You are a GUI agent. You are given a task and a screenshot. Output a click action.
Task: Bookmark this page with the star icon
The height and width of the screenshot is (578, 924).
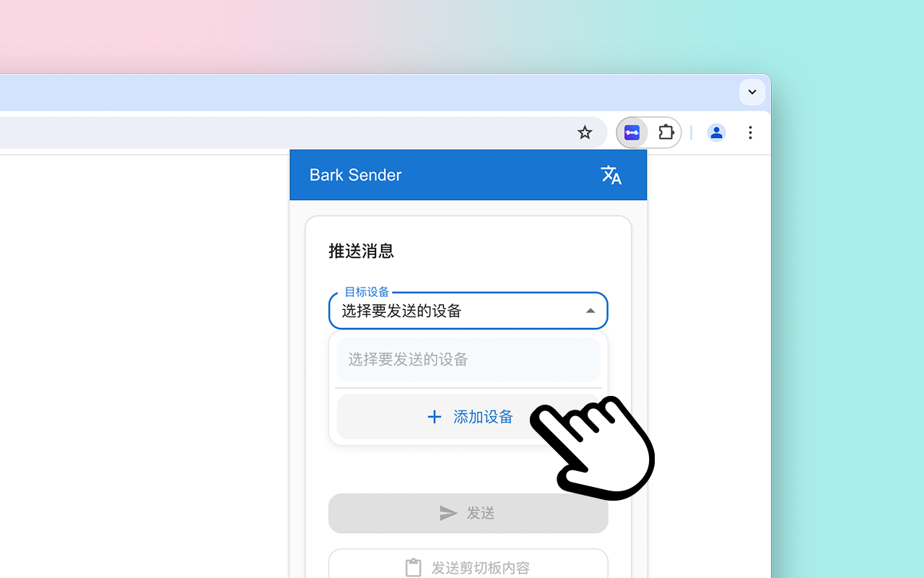click(585, 133)
